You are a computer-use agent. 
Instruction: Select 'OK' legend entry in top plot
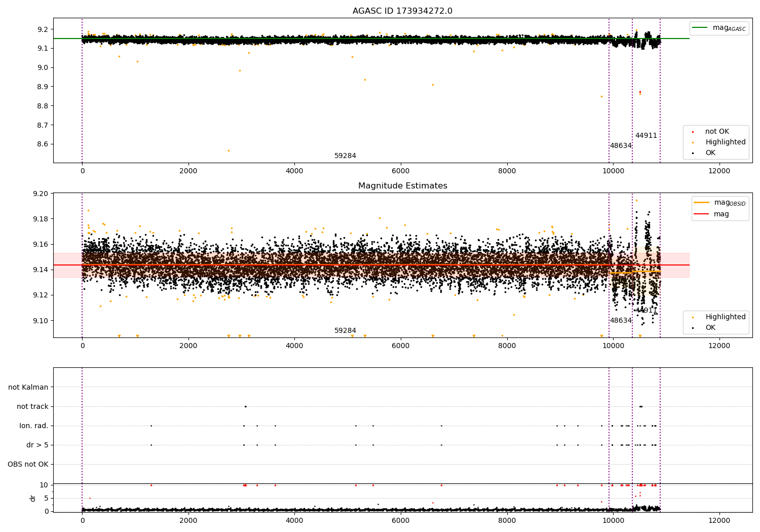pos(710,153)
